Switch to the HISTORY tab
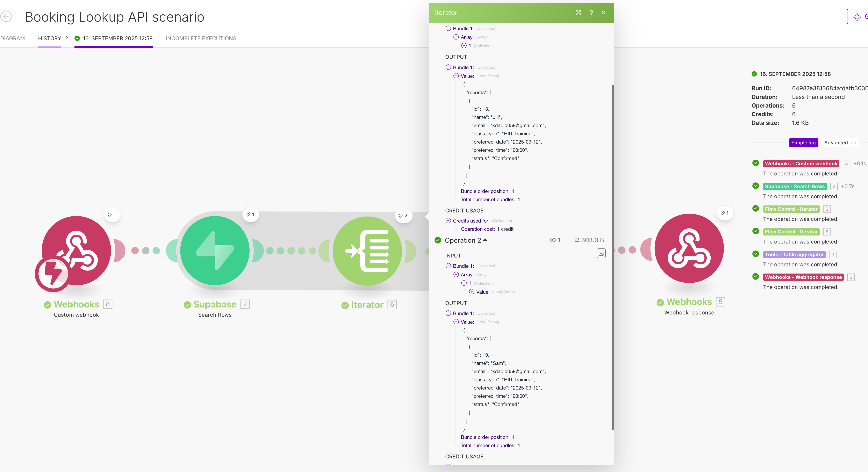This screenshot has height=472, width=868. pyautogui.click(x=50, y=38)
